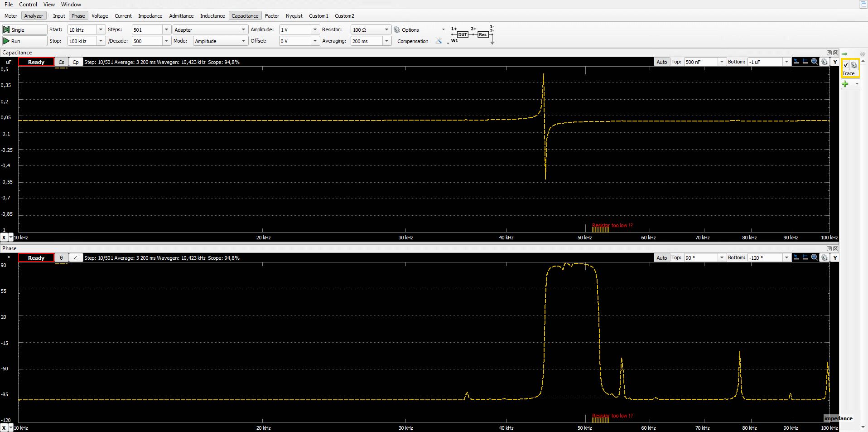The width and height of the screenshot is (868, 432).
Task: Expand Resistor 100 Ω dropdown
Action: coord(386,29)
